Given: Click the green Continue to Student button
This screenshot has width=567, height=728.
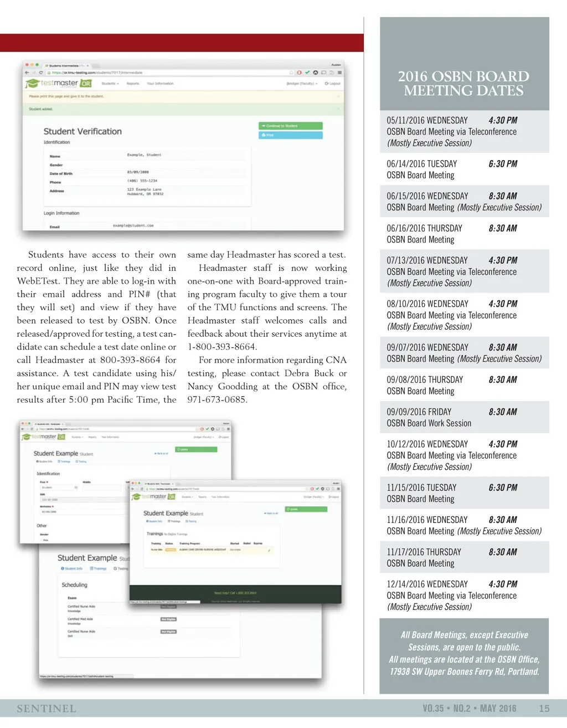Looking at the screenshot, I should [x=290, y=126].
